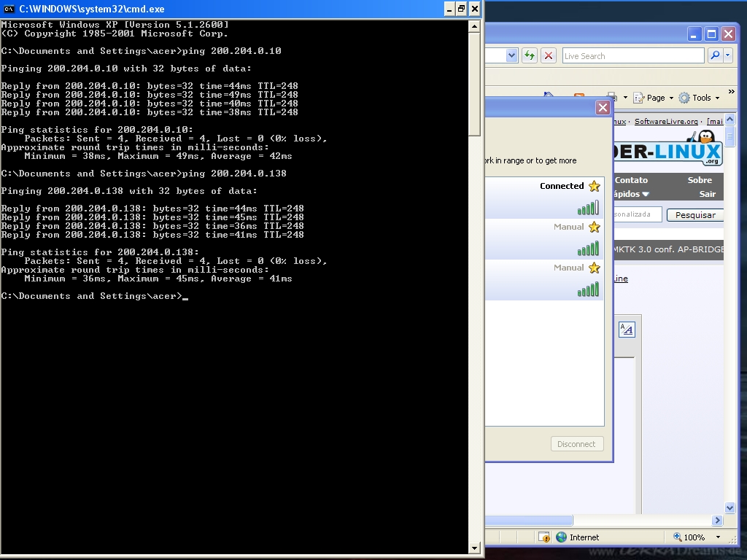Click the red Stop loading icon
The image size is (747, 560).
tap(549, 55)
